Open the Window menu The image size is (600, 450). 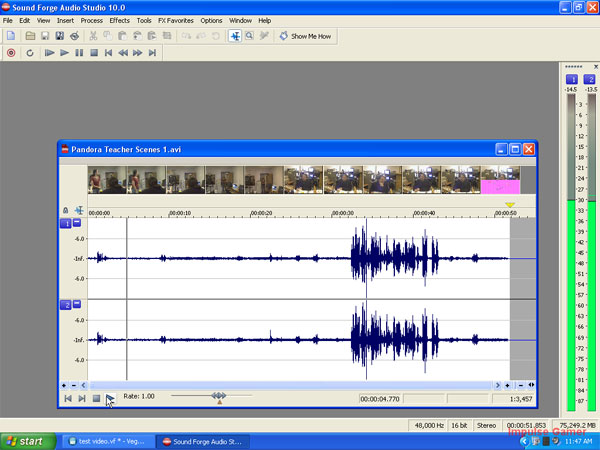click(240, 21)
